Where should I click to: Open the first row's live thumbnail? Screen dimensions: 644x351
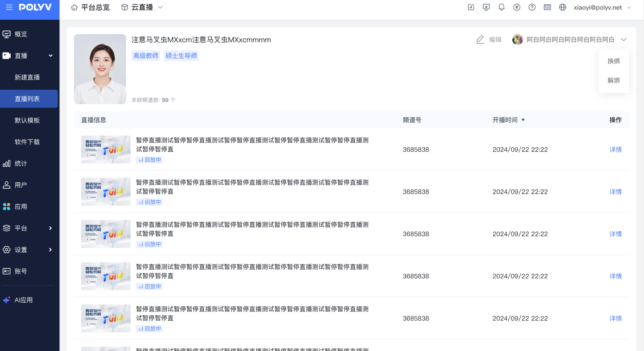[106, 149]
